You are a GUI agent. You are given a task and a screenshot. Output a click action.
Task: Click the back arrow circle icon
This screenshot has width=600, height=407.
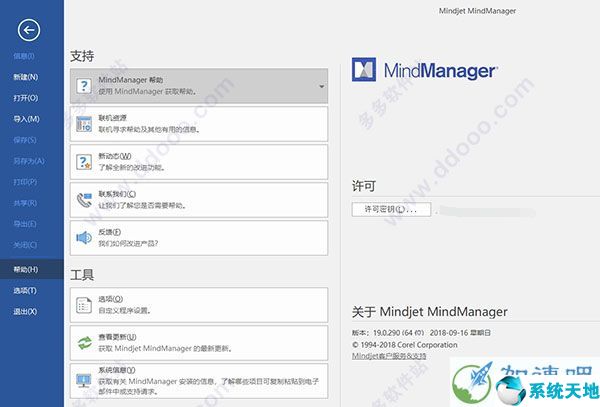pos(29,30)
